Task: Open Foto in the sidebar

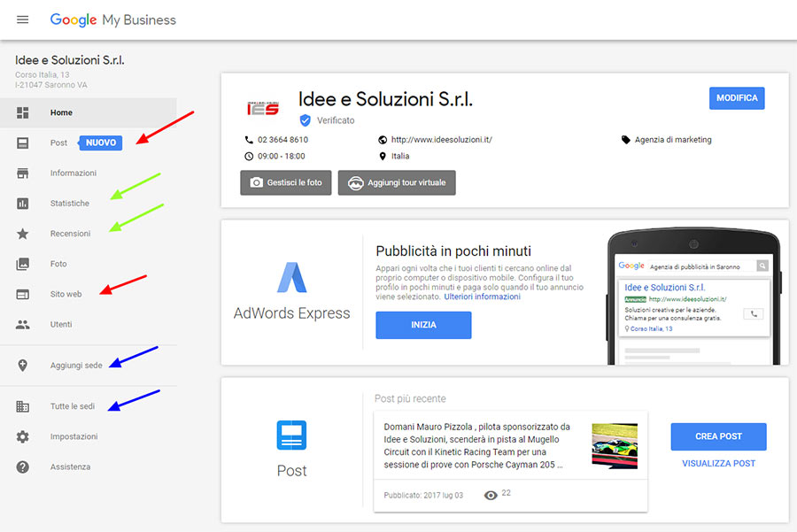Action: [58, 264]
